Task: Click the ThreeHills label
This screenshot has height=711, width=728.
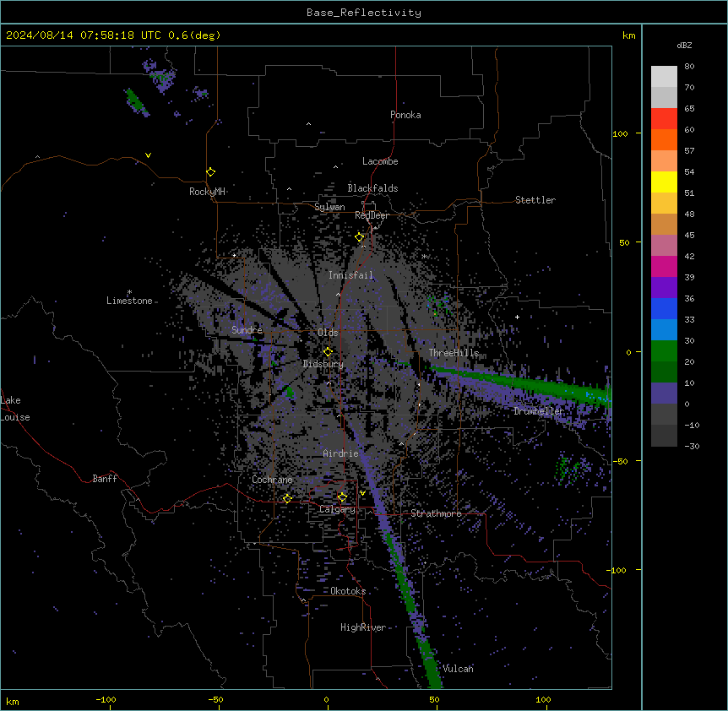Action: click(454, 353)
